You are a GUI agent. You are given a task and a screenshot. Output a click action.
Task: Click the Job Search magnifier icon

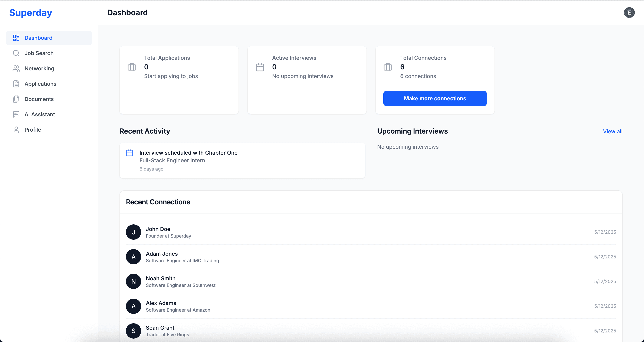pyautogui.click(x=16, y=53)
